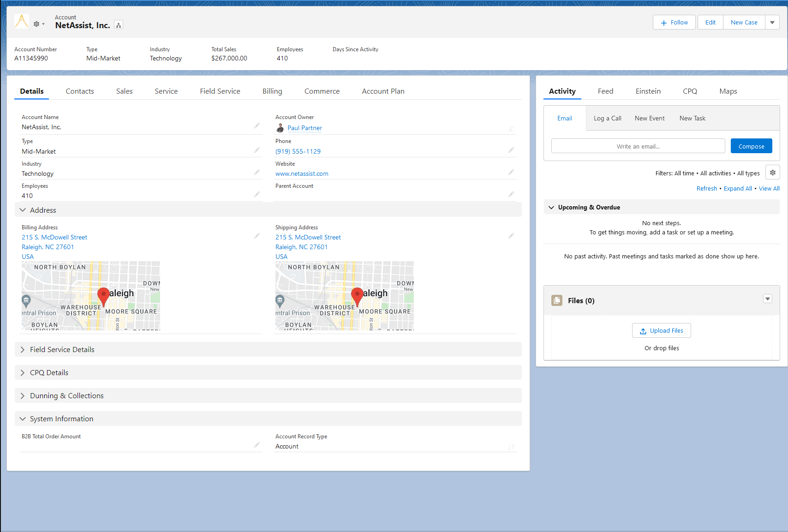This screenshot has height=532, width=788.
Task: Click Billing Address edit pencil icon
Action: point(257,236)
